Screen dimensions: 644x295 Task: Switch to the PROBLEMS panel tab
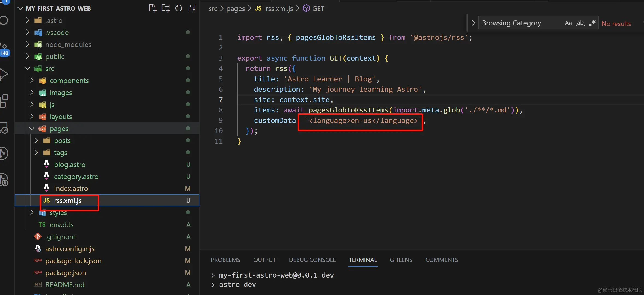tap(225, 260)
